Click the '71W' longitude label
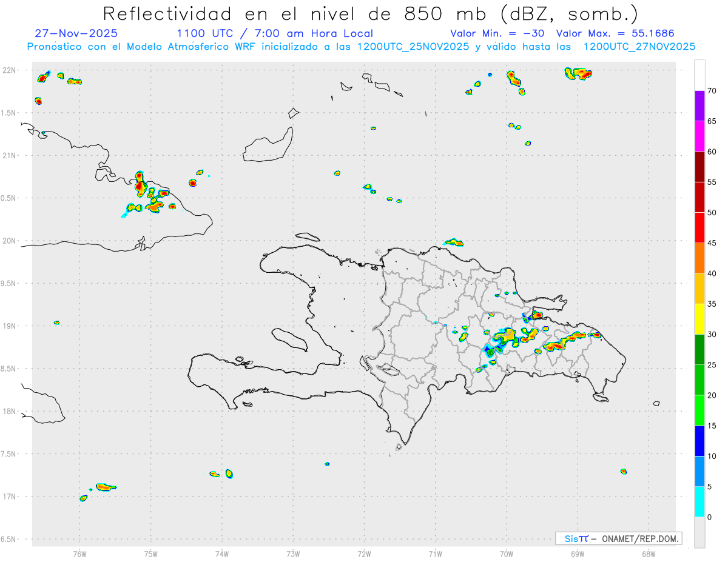The image size is (728, 562). [435, 554]
